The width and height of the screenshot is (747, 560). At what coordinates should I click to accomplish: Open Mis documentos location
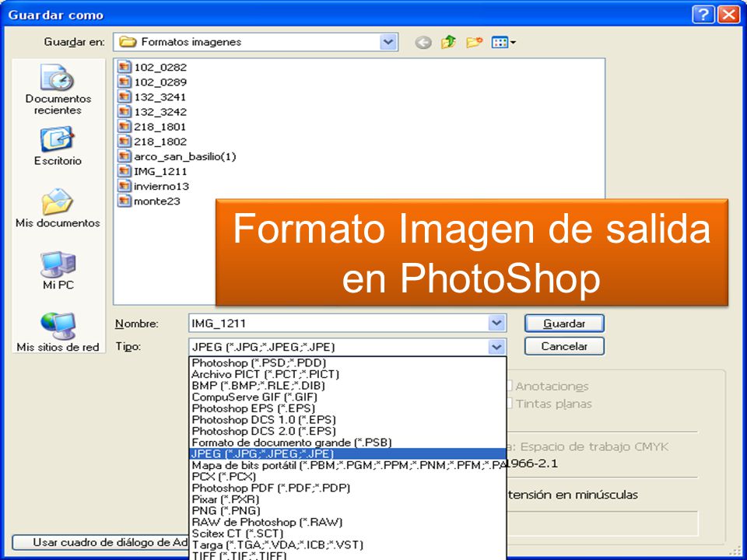click(58, 208)
